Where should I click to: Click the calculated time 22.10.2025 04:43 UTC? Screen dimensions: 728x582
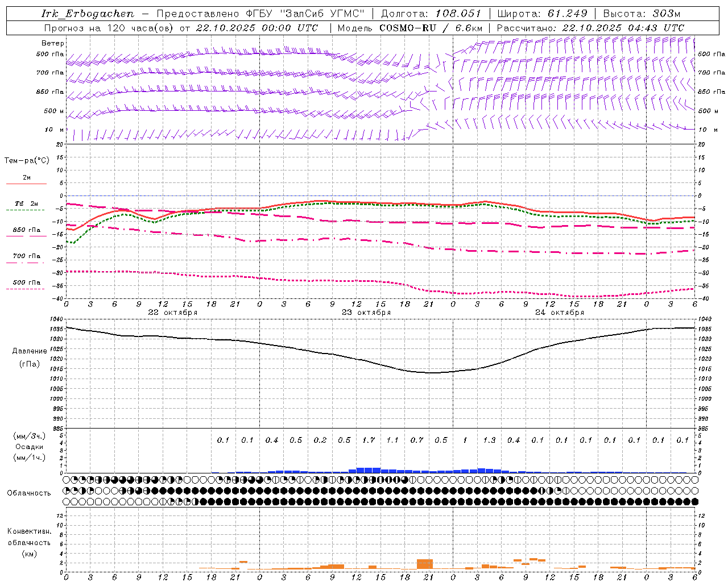click(x=623, y=28)
